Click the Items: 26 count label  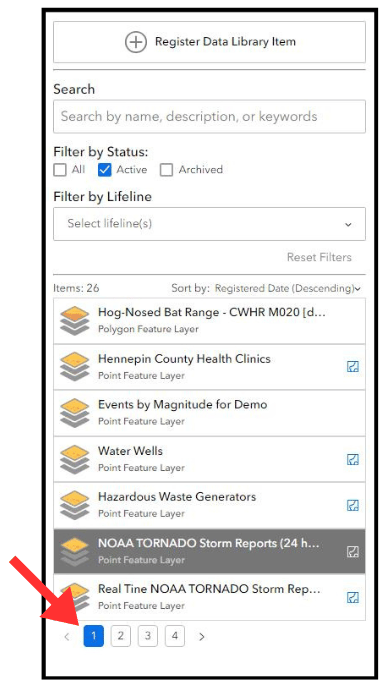click(76, 288)
